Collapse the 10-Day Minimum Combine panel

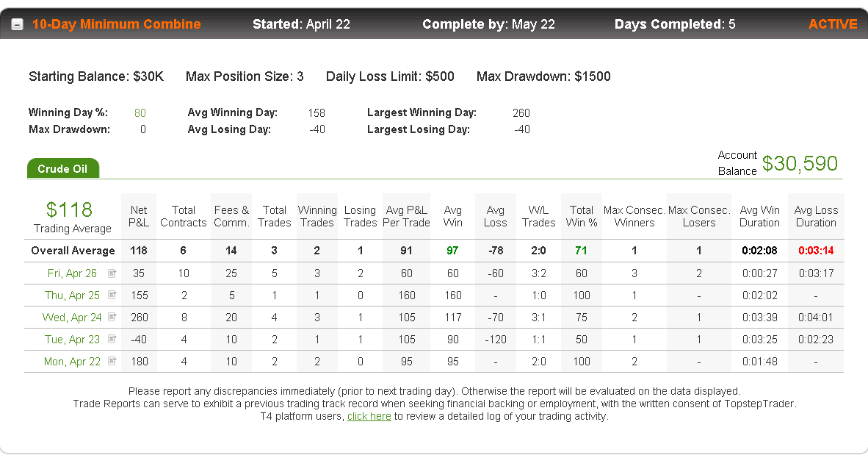17,24
